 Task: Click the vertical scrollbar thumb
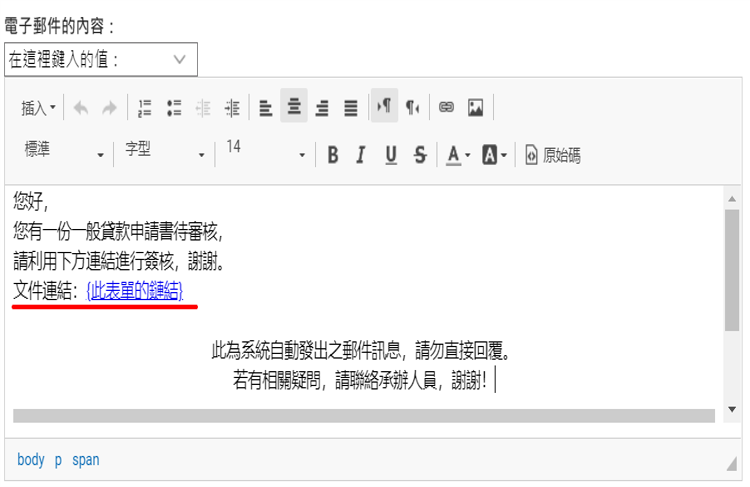[x=732, y=270]
